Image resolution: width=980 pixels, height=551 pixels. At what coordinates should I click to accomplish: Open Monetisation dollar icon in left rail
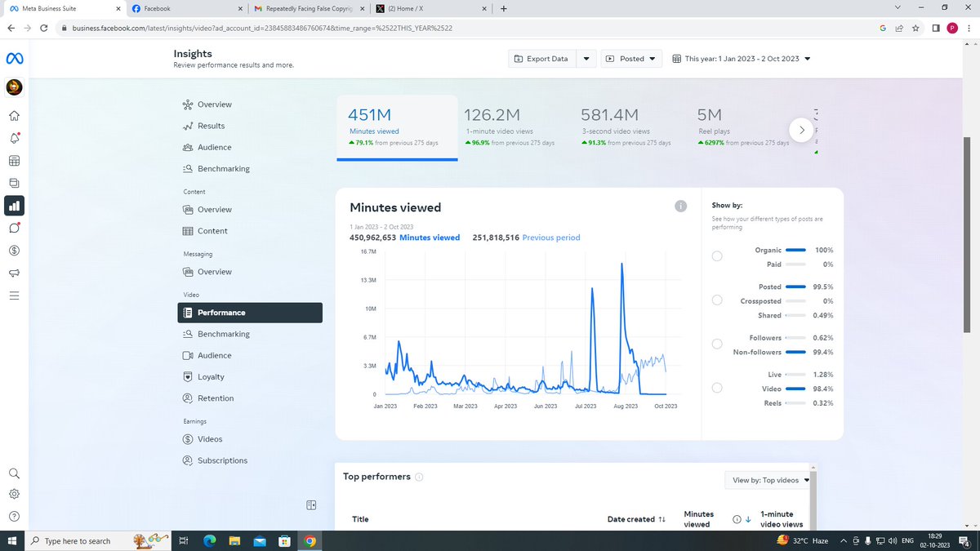click(x=14, y=250)
